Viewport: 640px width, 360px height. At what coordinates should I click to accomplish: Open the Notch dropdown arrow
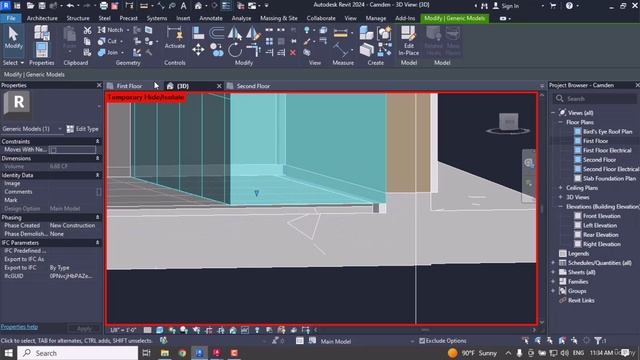[x=128, y=30]
